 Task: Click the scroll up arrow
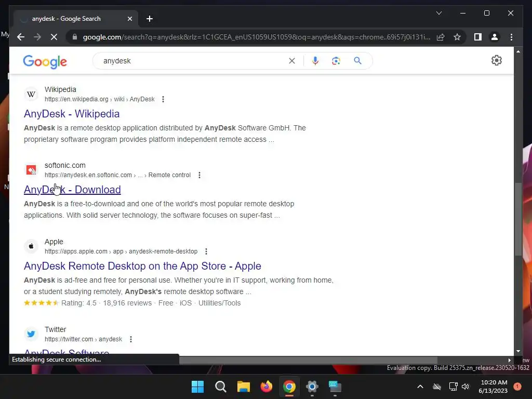pos(518,51)
